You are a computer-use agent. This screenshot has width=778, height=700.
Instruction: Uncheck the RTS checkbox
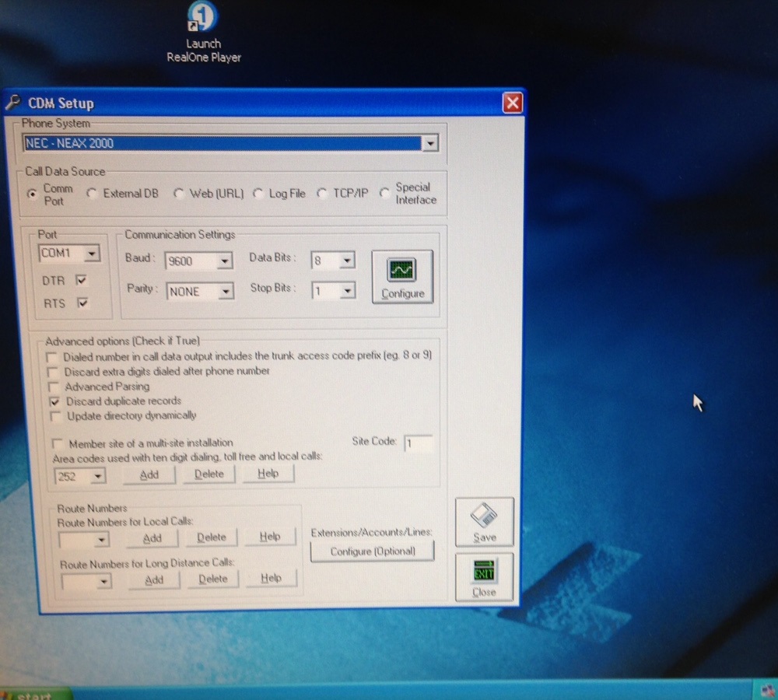click(82, 303)
